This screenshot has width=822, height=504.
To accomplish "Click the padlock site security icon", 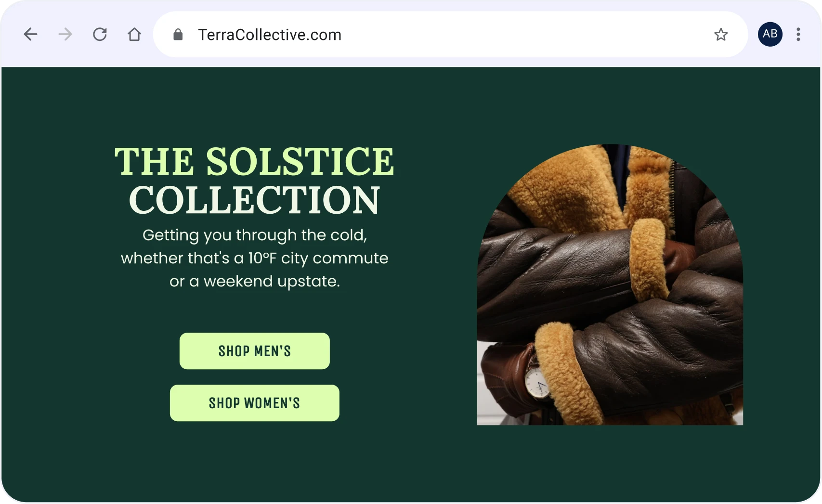I will (178, 34).
